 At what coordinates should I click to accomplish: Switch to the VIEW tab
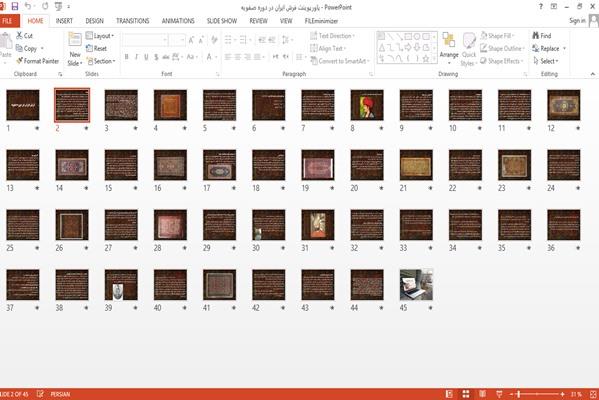click(286, 21)
